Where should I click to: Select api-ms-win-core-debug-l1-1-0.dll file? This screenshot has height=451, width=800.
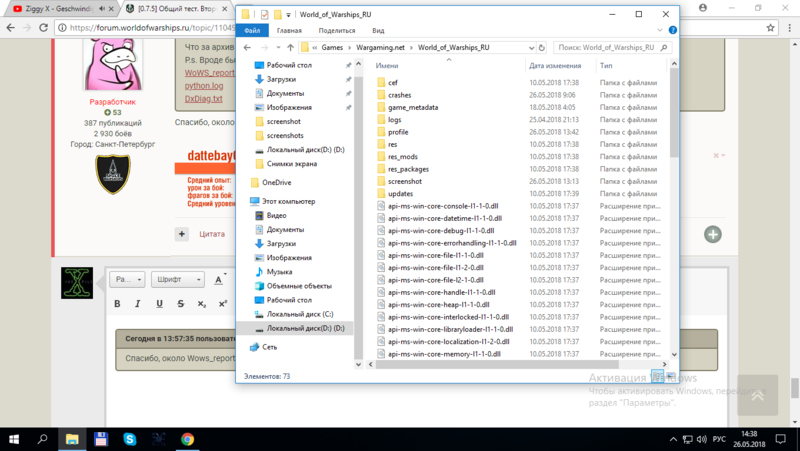[441, 231]
